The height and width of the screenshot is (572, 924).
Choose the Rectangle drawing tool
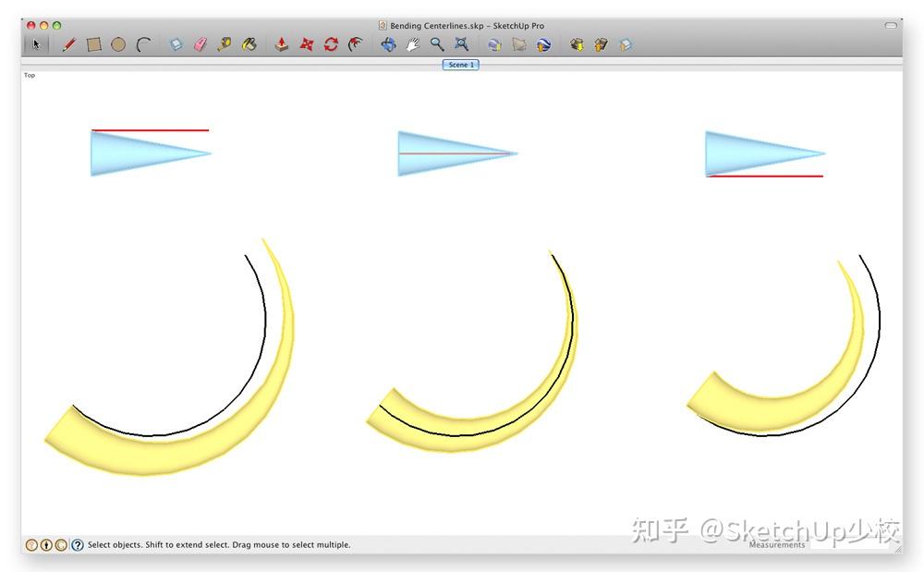coord(94,43)
